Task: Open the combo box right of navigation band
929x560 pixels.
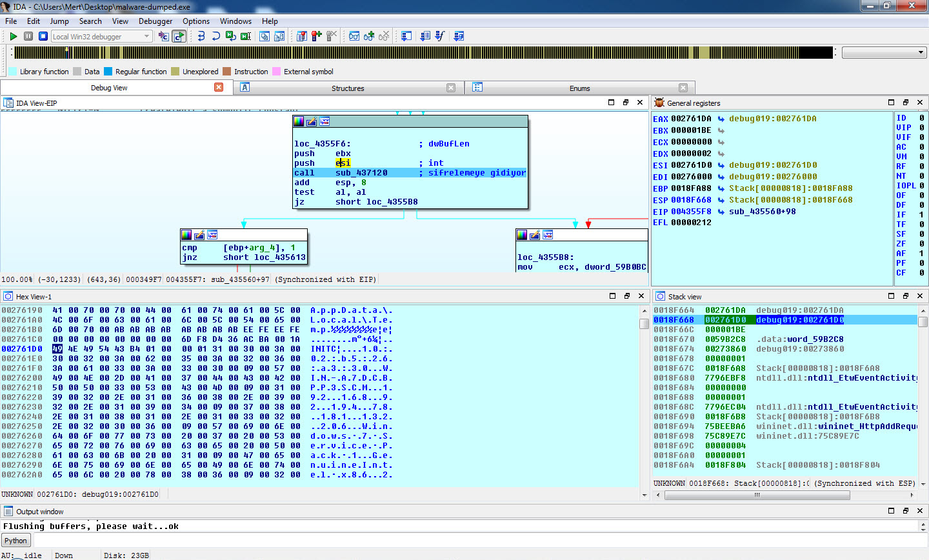Action: click(x=884, y=52)
